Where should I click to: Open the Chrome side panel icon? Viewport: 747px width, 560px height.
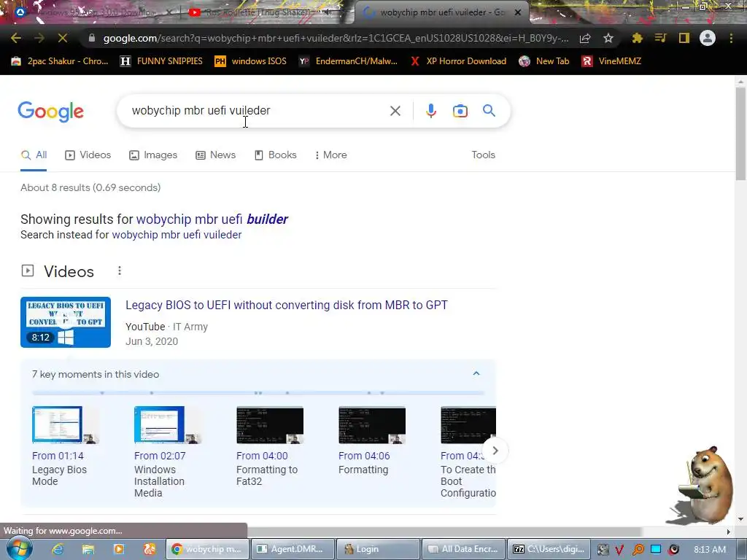click(684, 38)
